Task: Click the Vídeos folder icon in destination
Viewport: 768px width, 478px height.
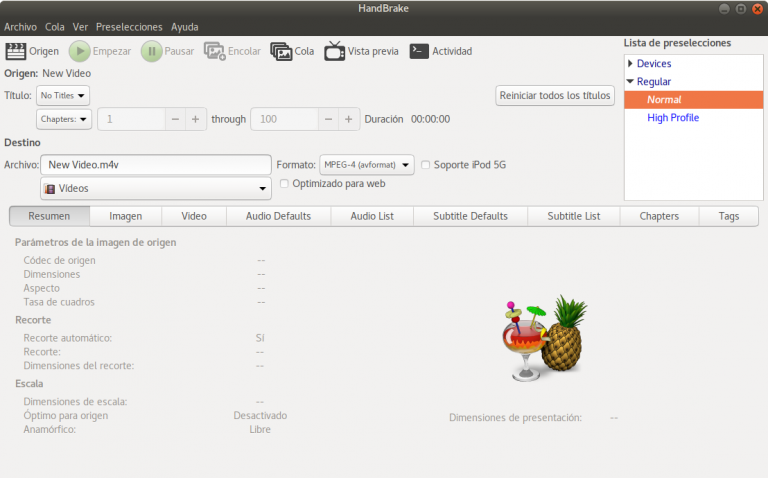Action: [50, 189]
